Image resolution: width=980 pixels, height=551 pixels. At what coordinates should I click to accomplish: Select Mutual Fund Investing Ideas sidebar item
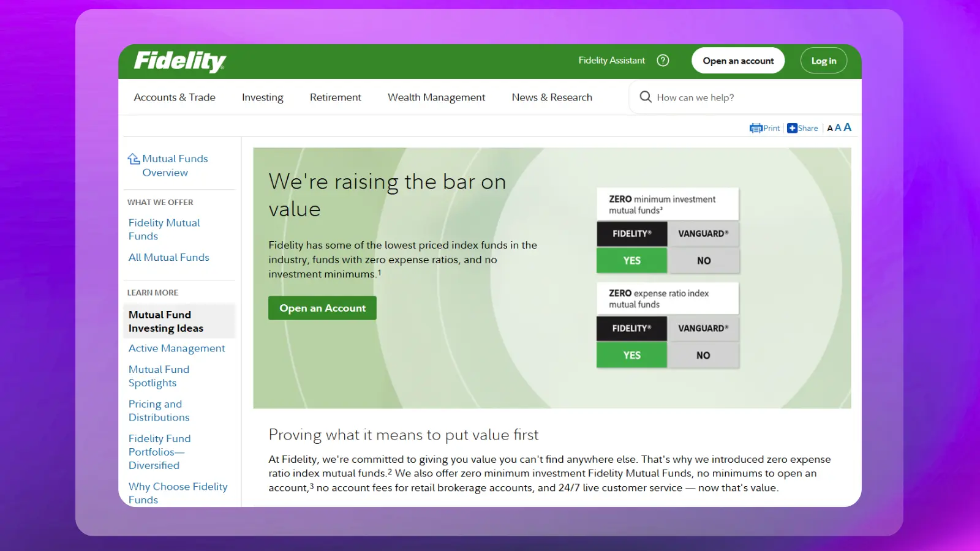pyautogui.click(x=179, y=321)
